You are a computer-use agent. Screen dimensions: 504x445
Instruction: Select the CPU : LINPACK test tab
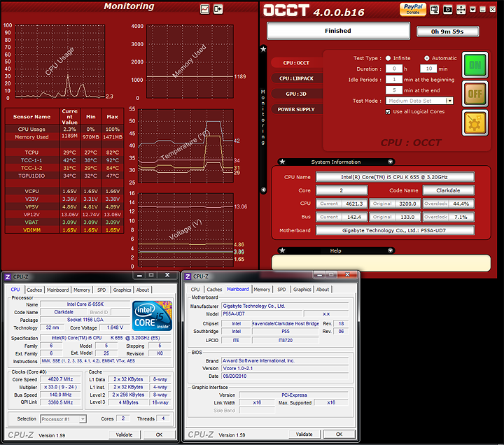296,78
